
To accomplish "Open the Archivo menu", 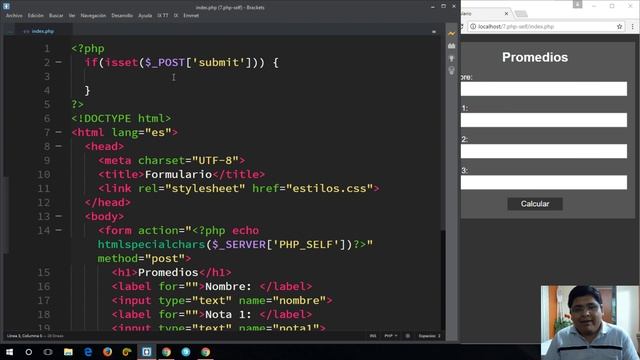I will pyautogui.click(x=14, y=16).
